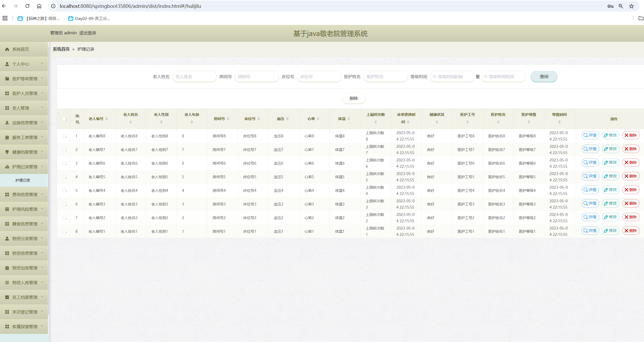This screenshot has height=342, width=644.
Task: Select the 护理记录 submenu item
Action: click(24, 180)
